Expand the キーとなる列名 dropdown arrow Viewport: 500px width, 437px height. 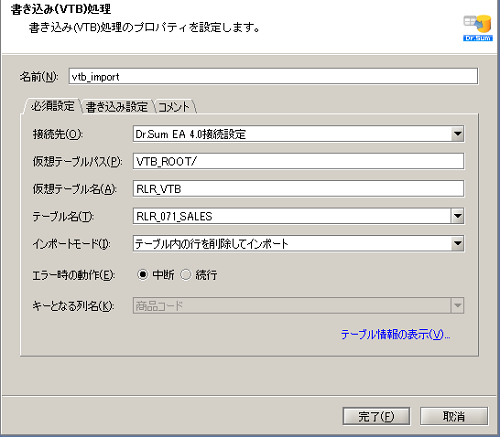point(458,305)
